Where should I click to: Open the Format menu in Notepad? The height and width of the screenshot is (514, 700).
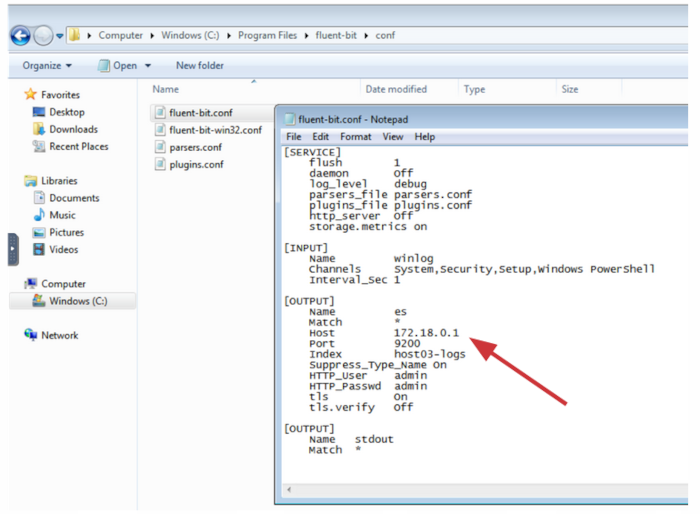(355, 137)
